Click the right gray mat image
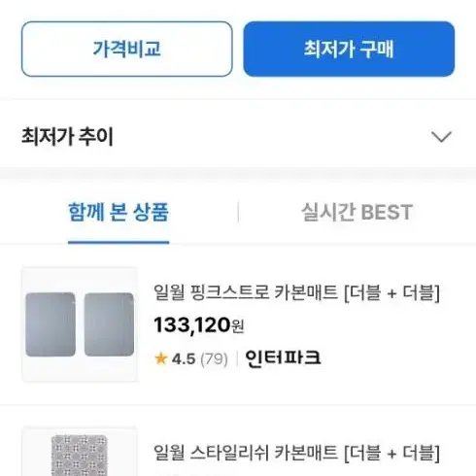Viewport: 476px width, 476px height. (x=109, y=324)
